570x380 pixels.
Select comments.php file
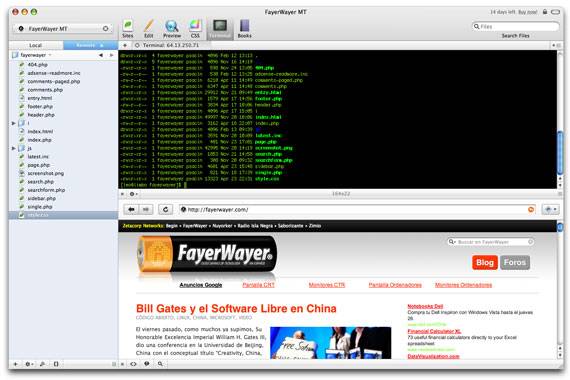click(x=45, y=90)
